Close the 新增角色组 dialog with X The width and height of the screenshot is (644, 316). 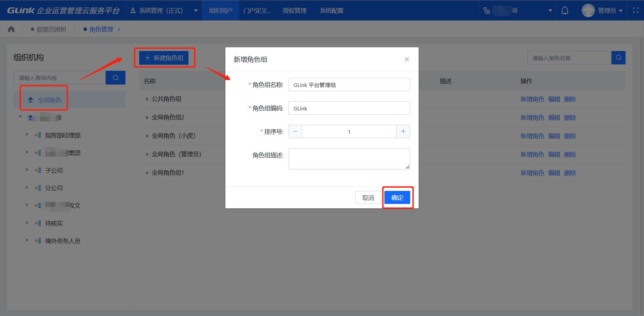pyautogui.click(x=407, y=59)
